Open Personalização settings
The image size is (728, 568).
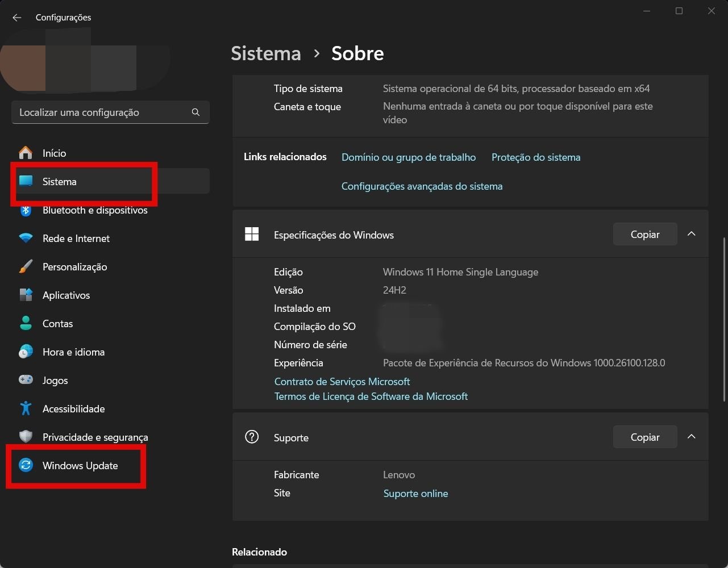pyautogui.click(x=75, y=266)
